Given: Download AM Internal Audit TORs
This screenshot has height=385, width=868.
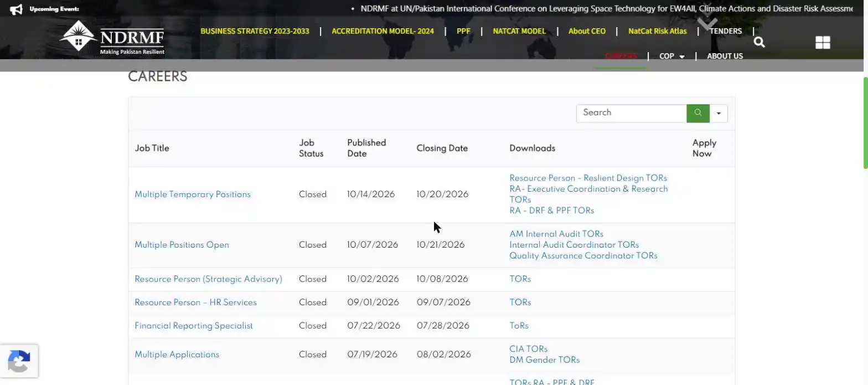Looking at the screenshot, I should (556, 234).
